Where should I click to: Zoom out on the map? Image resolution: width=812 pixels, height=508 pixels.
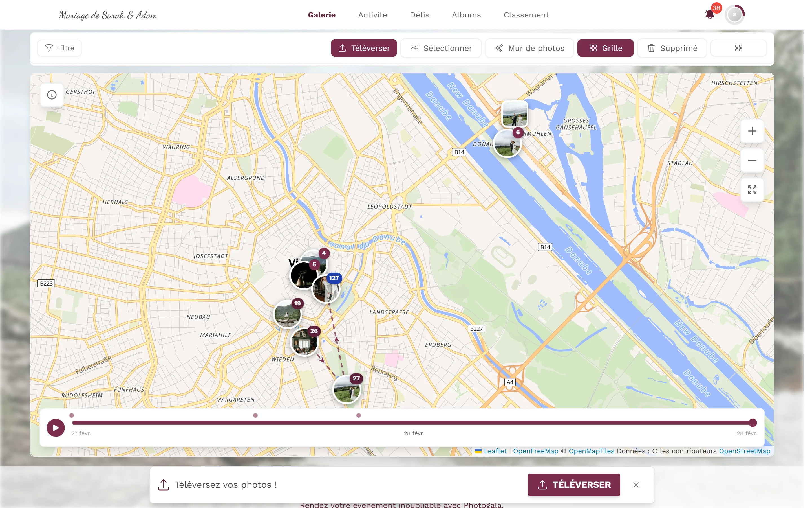coord(752,160)
